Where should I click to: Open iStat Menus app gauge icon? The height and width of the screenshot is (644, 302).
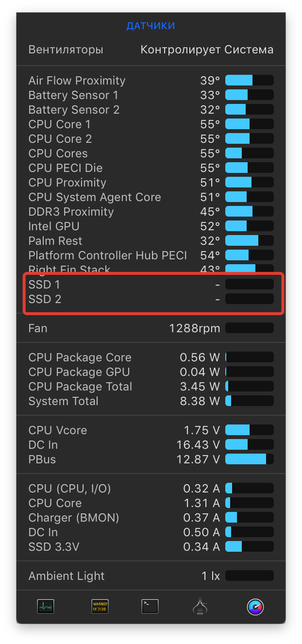coord(255,606)
